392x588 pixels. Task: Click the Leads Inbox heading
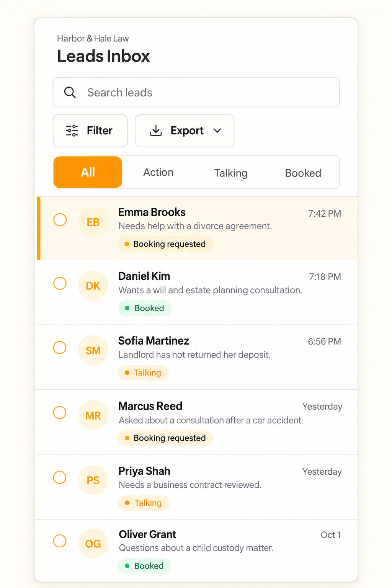(x=103, y=56)
